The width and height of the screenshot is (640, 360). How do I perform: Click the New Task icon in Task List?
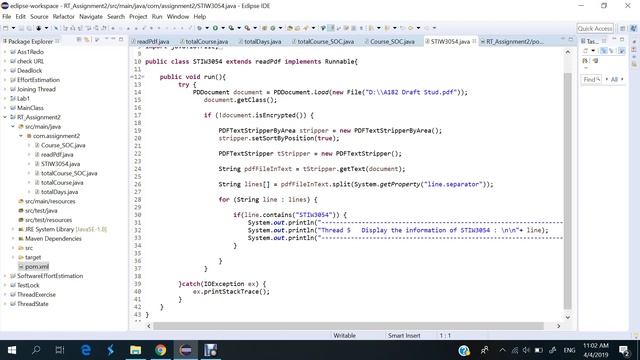[585, 51]
